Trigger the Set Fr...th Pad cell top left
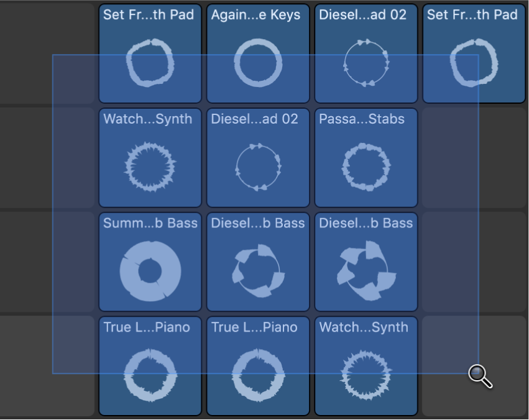529x420 pixels. click(149, 53)
